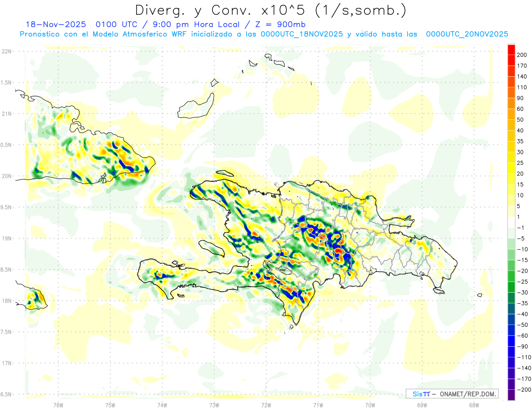The image size is (532, 411).
Task: Click the bright red colorbar segment above 200
Action: tap(511, 50)
